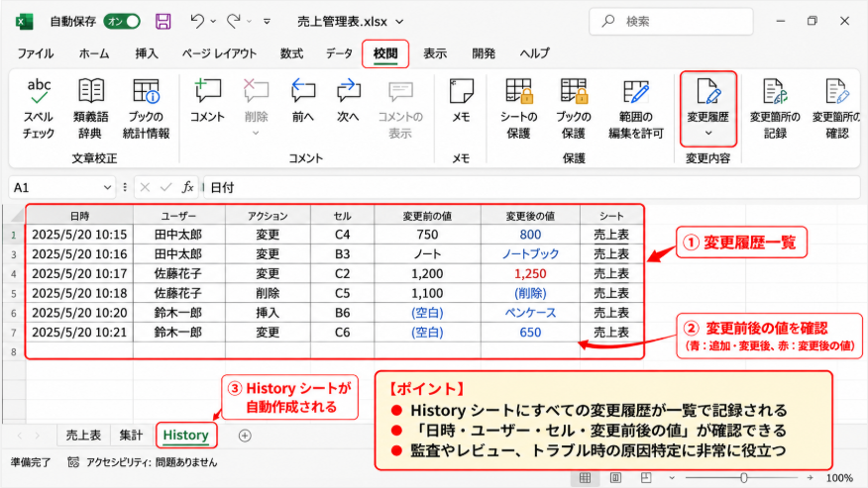Screen dimensions: 868x488
Task: Insert a new コメント
Action: [208, 101]
